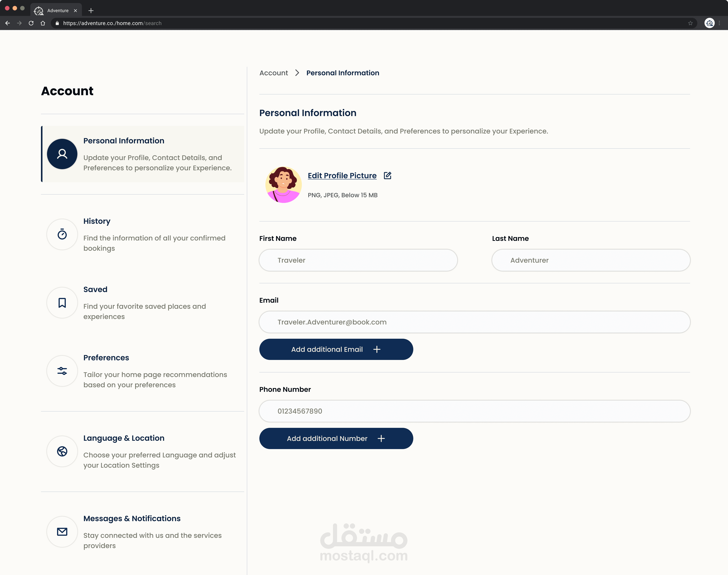Viewport: 728px width, 575px height.
Task: Reload the page in the browser toolbar
Action: (x=31, y=23)
